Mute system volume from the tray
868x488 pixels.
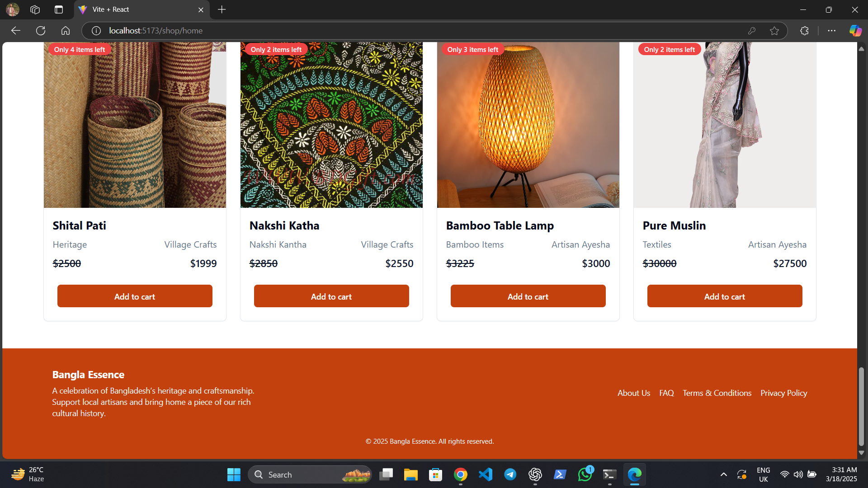(798, 474)
